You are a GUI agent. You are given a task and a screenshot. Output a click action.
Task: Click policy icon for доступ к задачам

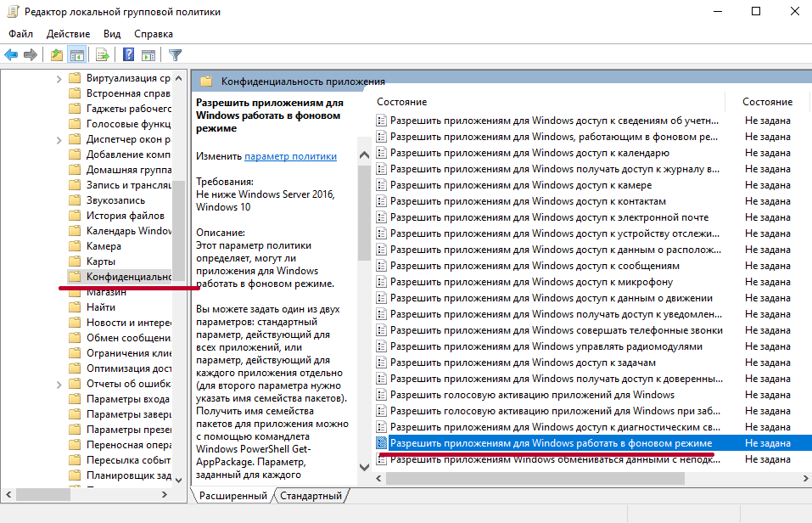381,363
